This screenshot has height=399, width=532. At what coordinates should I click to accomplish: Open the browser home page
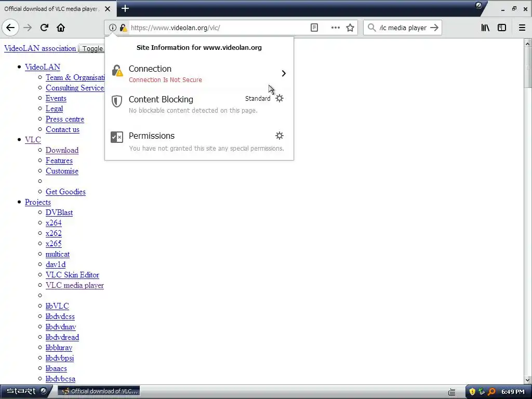point(61,28)
